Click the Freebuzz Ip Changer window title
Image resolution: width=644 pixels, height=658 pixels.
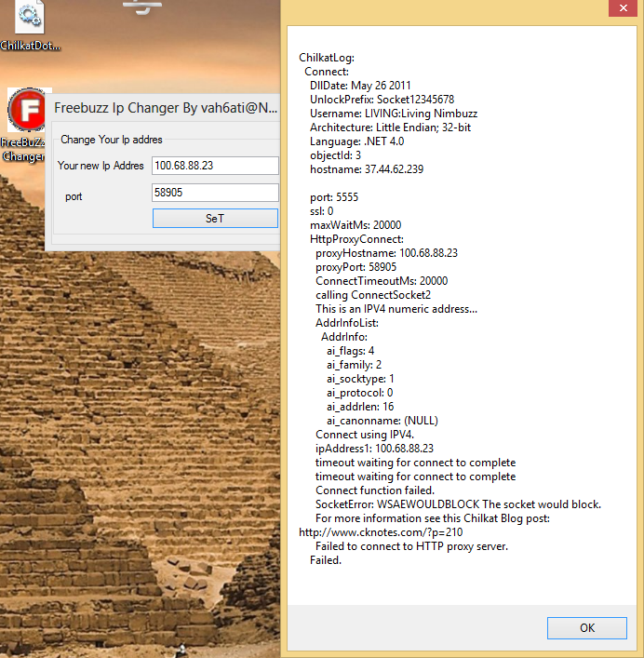point(166,108)
